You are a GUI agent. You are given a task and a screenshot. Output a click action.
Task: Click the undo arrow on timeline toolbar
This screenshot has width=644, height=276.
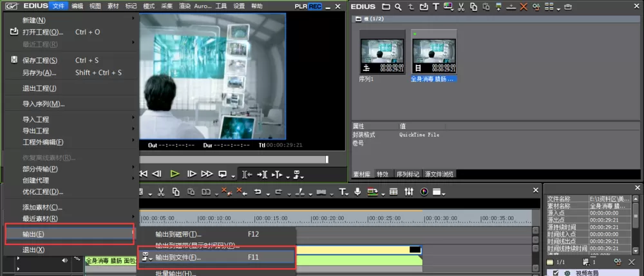click(258, 192)
